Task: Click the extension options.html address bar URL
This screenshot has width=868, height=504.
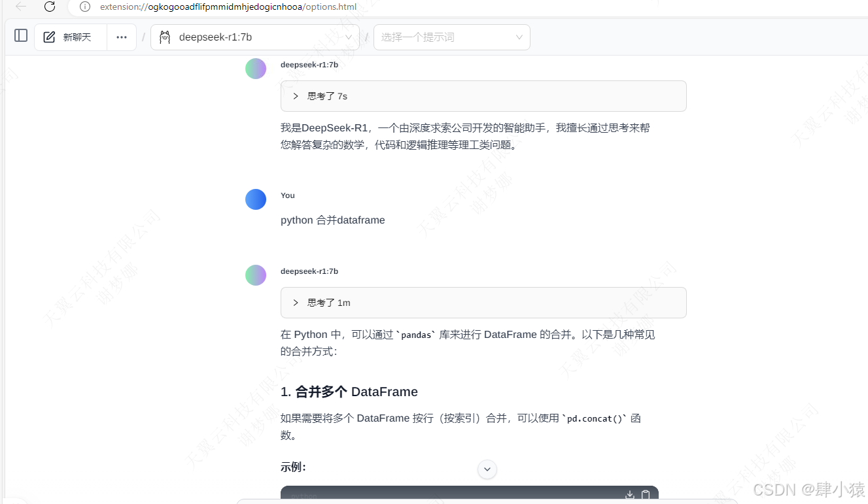Action: click(228, 7)
